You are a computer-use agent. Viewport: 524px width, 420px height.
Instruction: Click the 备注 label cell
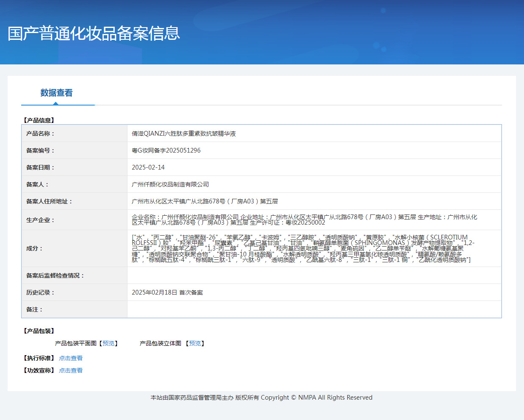point(75,309)
